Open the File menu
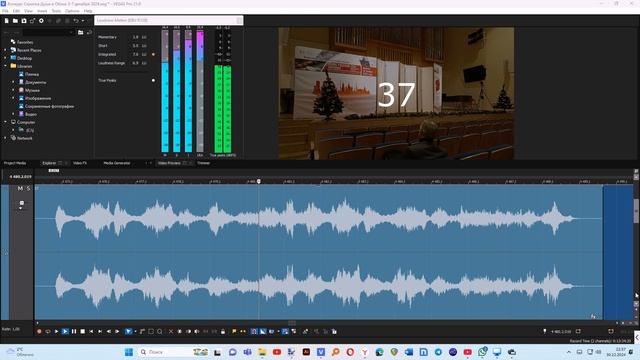Viewport: 640px width, 360px height. [x=5, y=11]
